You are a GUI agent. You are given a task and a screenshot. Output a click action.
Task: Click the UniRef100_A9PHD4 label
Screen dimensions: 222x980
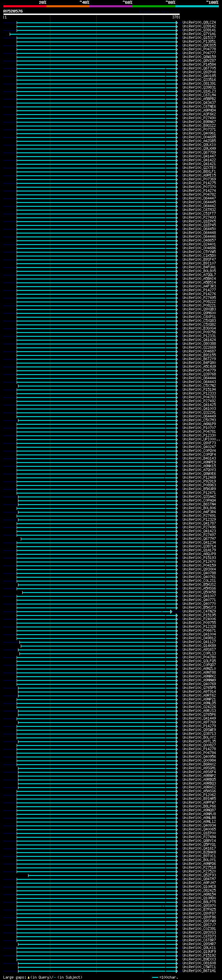click(199, 110)
